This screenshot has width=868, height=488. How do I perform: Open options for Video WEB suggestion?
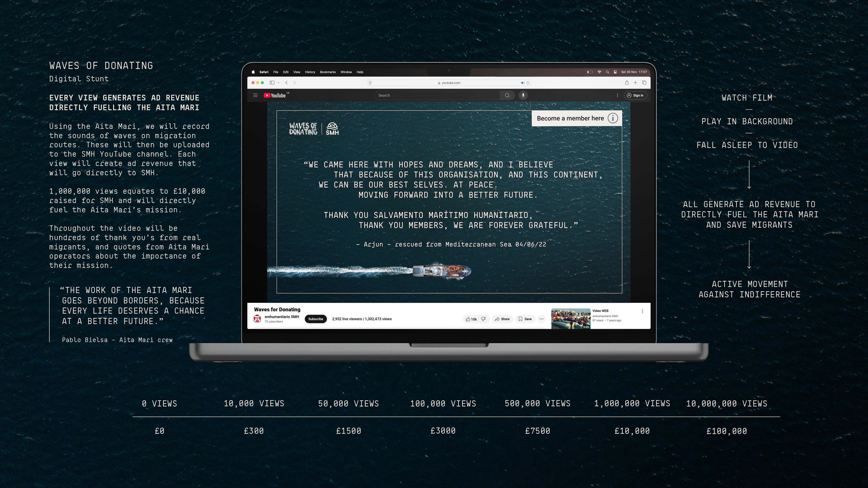(643, 311)
